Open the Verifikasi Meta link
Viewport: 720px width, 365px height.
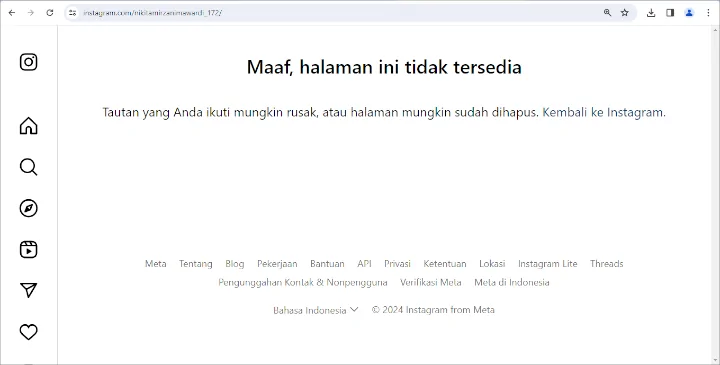431,282
